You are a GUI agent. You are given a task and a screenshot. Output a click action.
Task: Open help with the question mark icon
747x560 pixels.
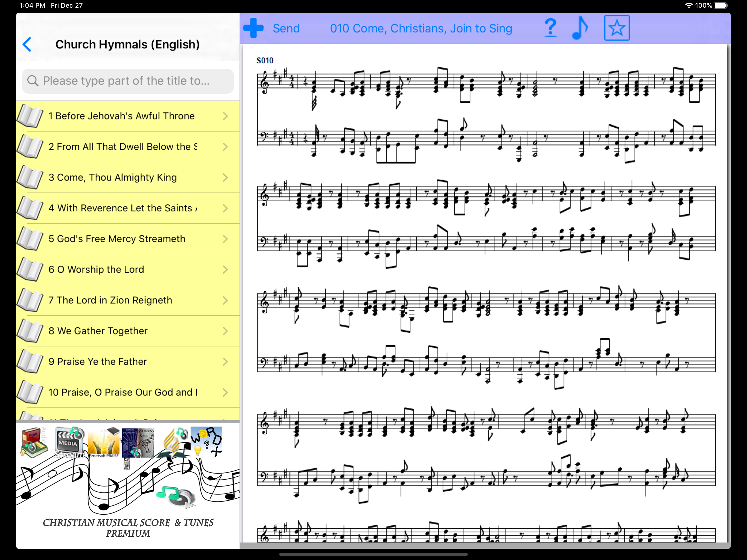550,27
